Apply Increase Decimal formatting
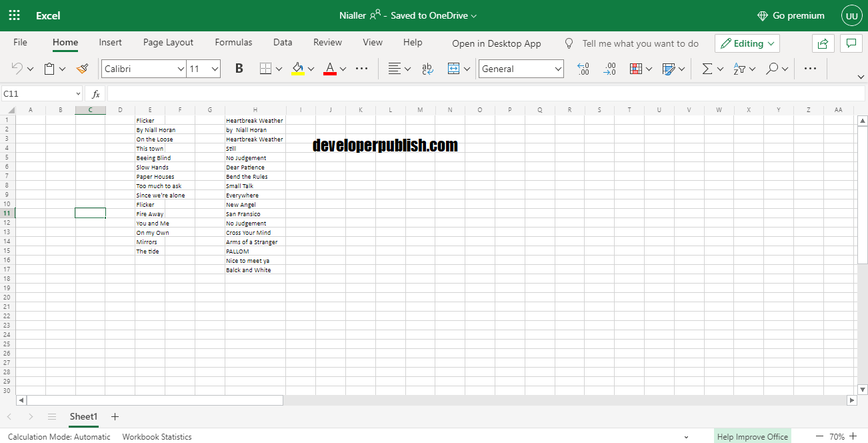This screenshot has width=868, height=443. [x=583, y=68]
